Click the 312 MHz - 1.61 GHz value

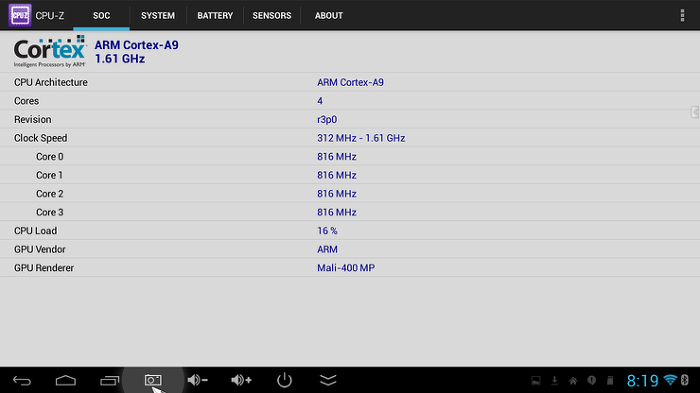(361, 138)
